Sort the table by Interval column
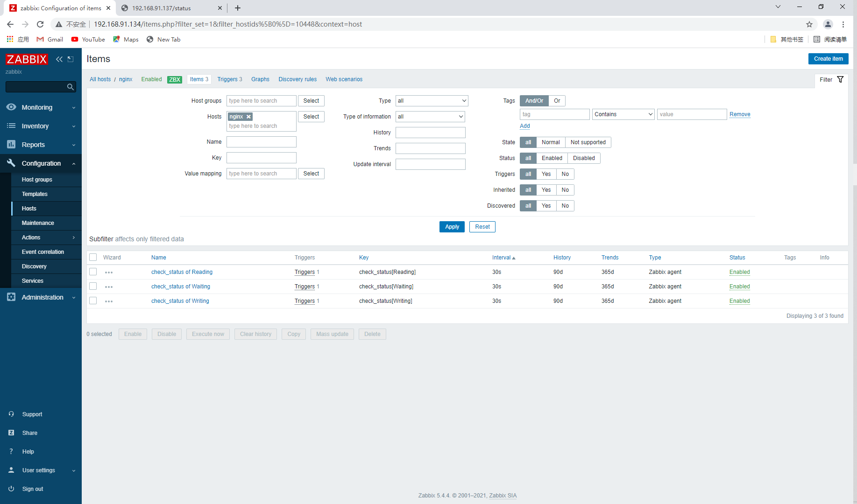 503,258
